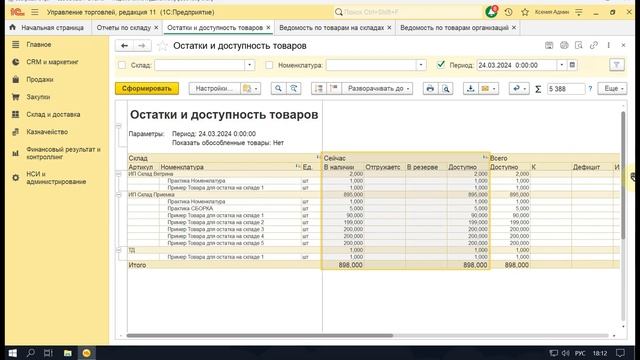Enable the Склад filter checkbox

coord(122,65)
